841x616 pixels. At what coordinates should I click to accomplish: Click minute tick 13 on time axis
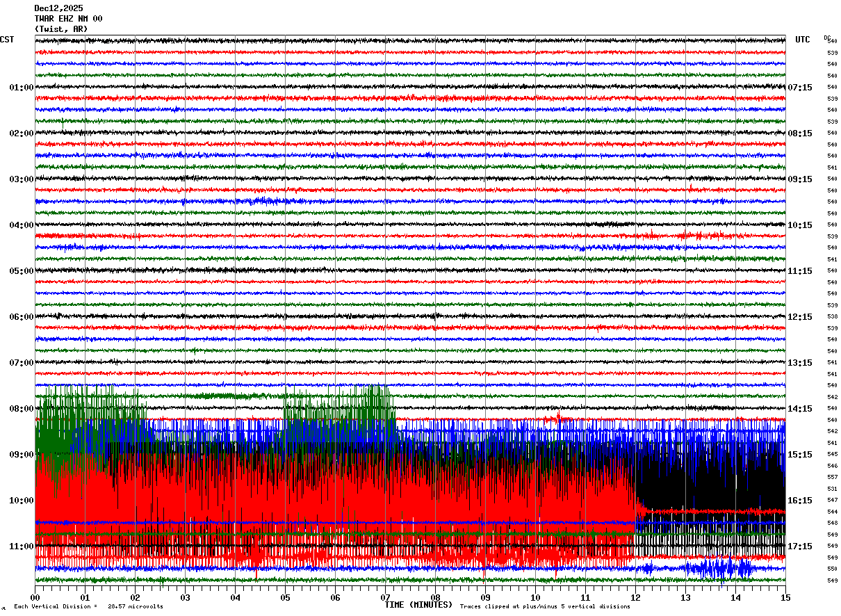pyautogui.click(x=685, y=597)
